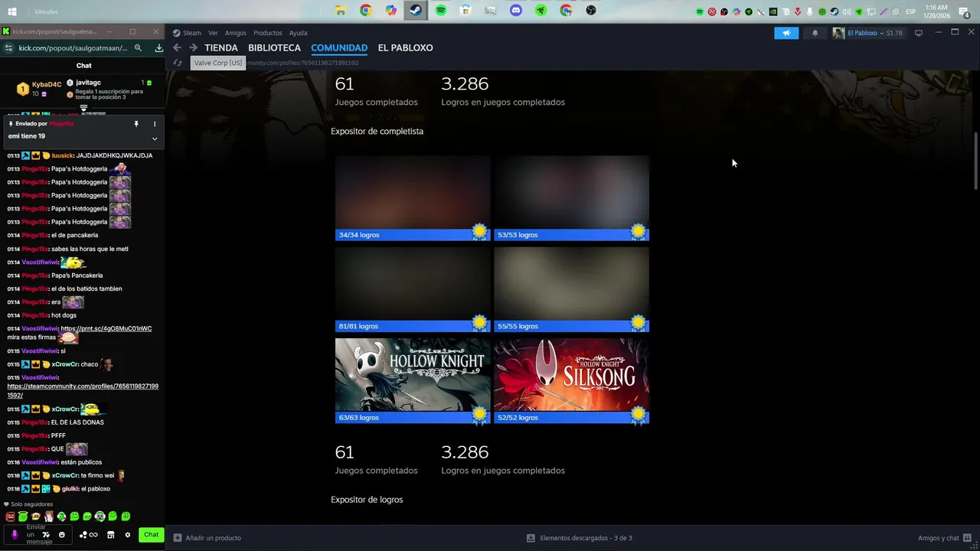Screen dimensions: 980x551
Task: Open El Pabloxo account avatar in Steam
Action: click(x=838, y=33)
